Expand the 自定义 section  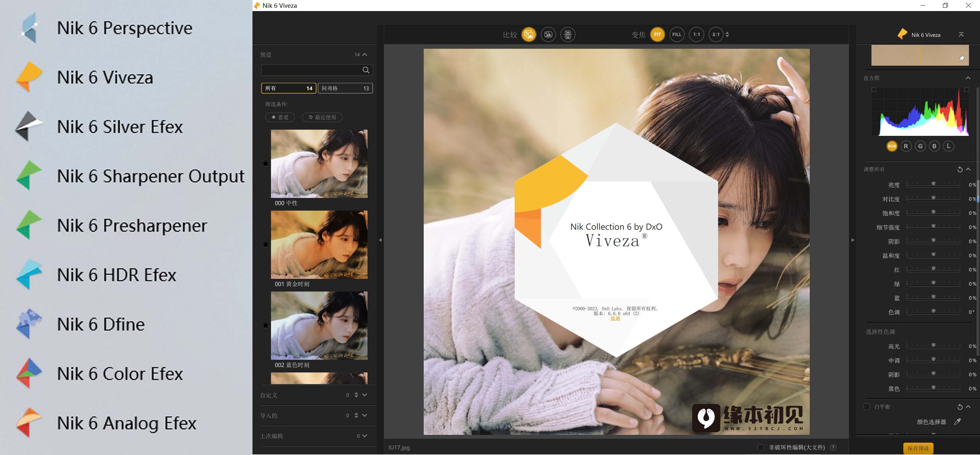365,395
